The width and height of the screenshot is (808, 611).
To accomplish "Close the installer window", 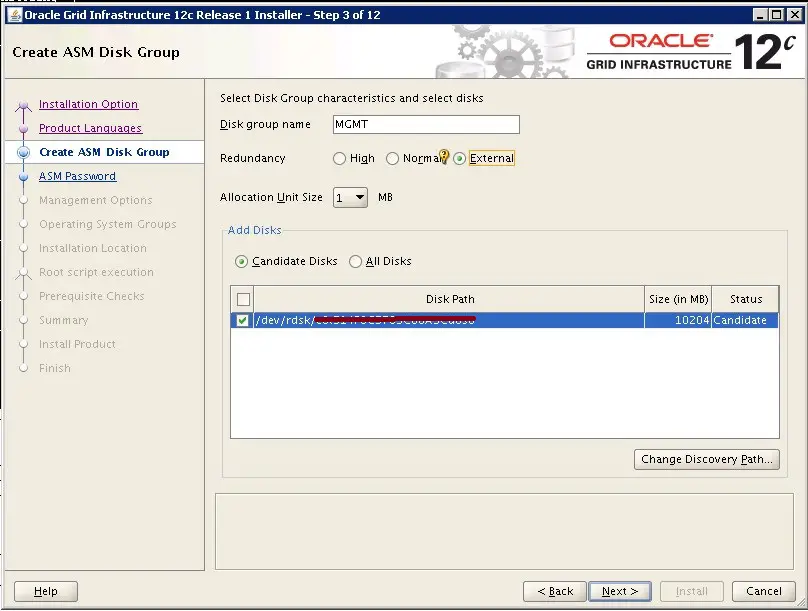I will (794, 15).
